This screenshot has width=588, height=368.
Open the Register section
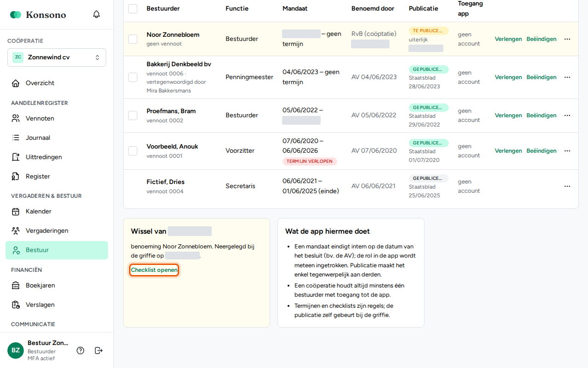click(57, 177)
